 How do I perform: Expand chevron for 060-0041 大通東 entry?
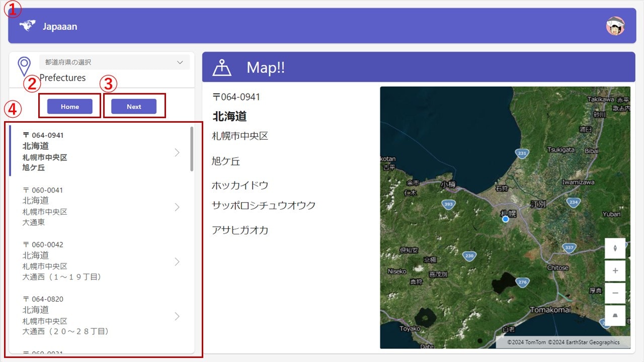tap(177, 207)
